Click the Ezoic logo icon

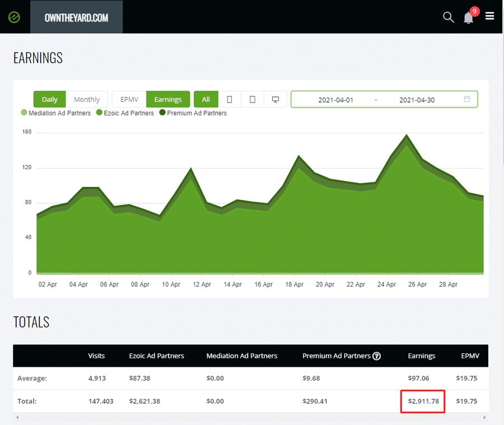14,17
